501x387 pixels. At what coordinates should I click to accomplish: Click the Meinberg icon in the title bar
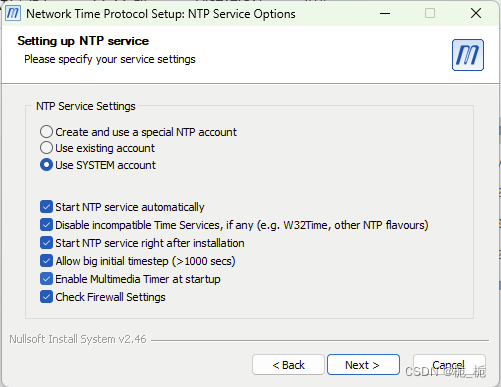13,13
